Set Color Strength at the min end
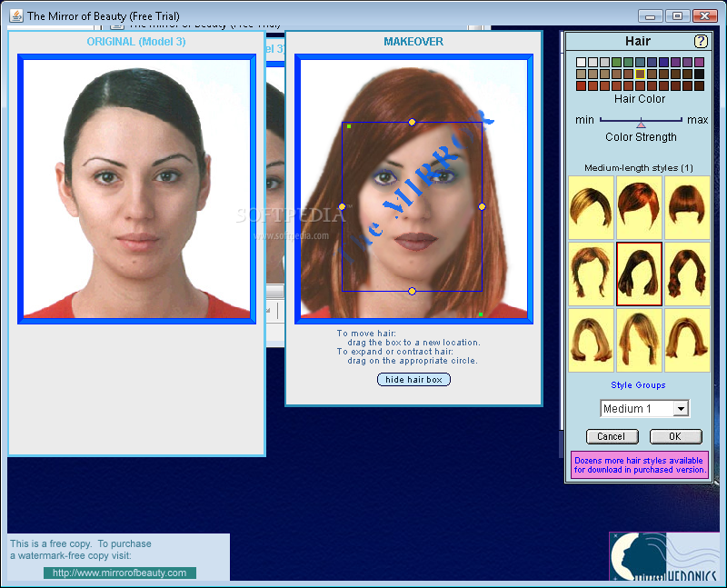Image resolution: width=727 pixels, height=588 pixels. 601,120
